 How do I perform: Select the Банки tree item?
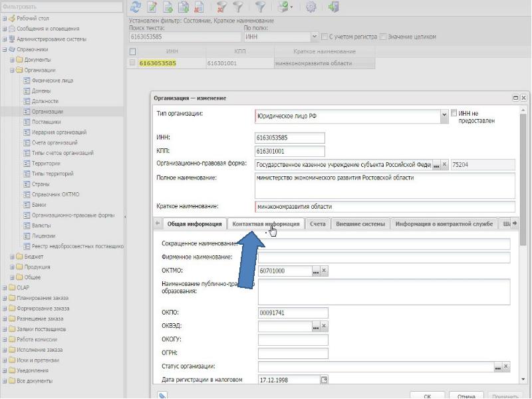coord(39,205)
